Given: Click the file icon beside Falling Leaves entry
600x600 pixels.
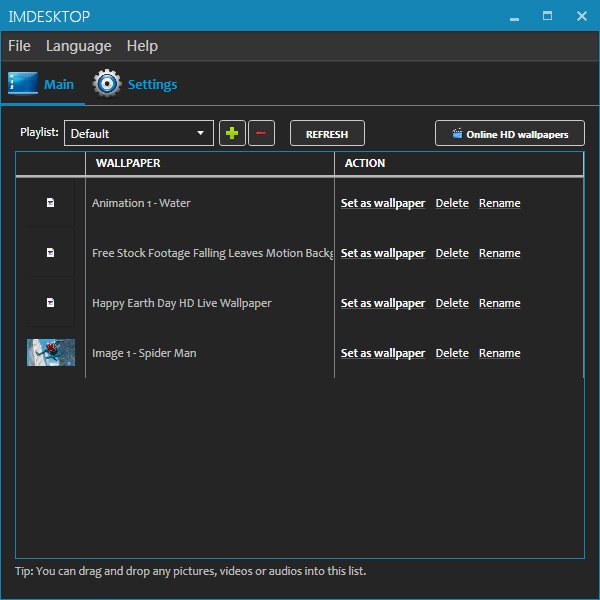Looking at the screenshot, I should [50, 253].
